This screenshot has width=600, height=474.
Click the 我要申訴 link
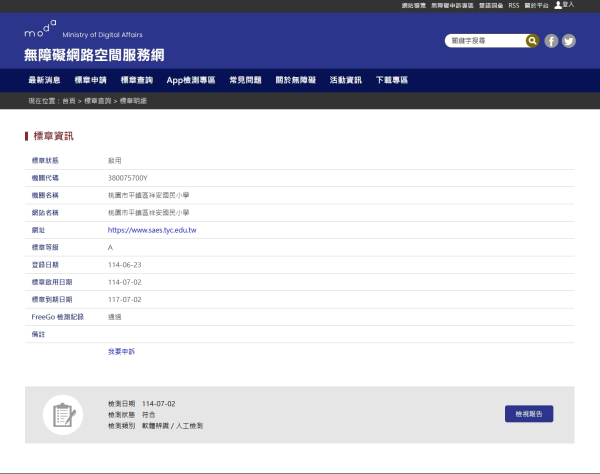click(x=121, y=352)
